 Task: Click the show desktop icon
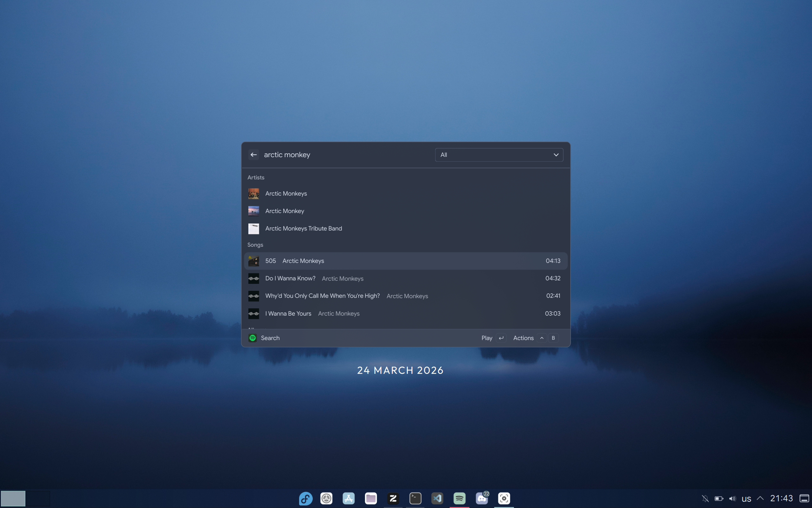click(804, 498)
